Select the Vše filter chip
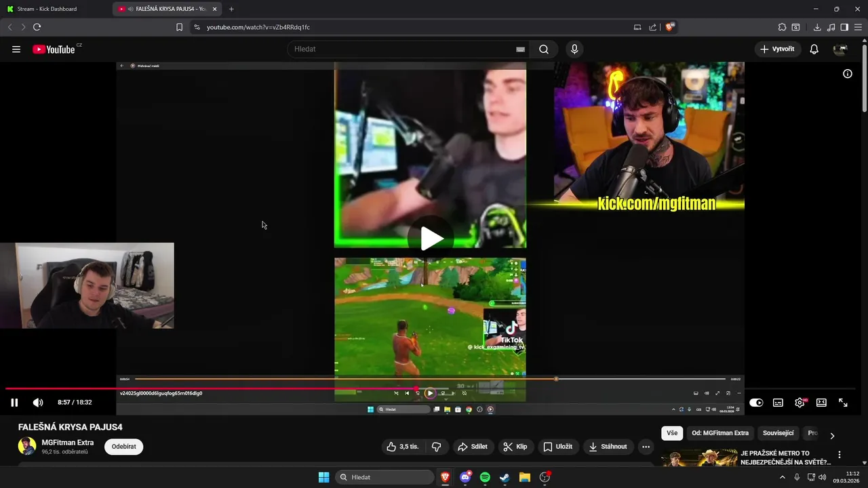Viewport: 868px width, 488px height. (x=672, y=433)
